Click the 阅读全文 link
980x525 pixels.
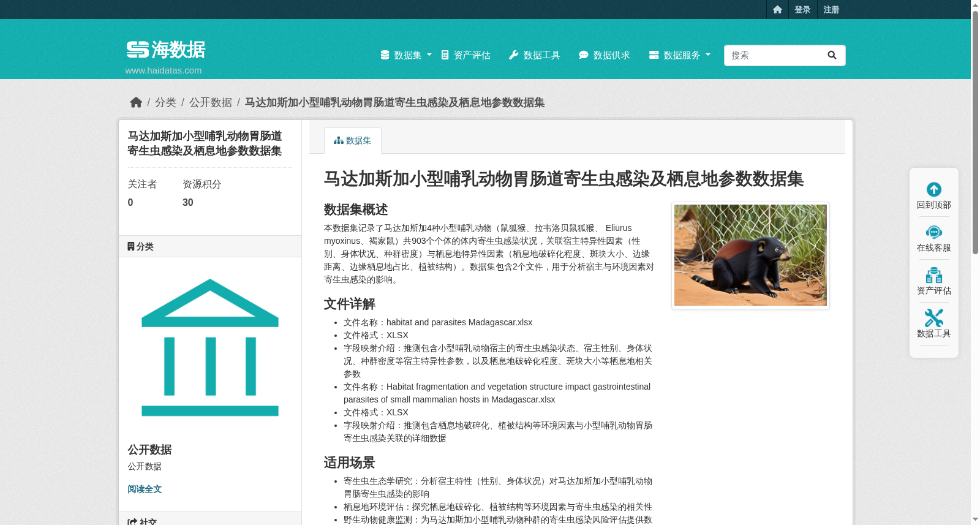tap(145, 489)
